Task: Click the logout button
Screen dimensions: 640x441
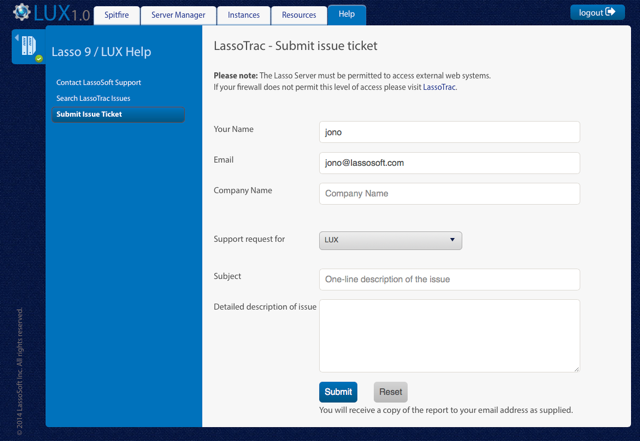Action: point(597,12)
